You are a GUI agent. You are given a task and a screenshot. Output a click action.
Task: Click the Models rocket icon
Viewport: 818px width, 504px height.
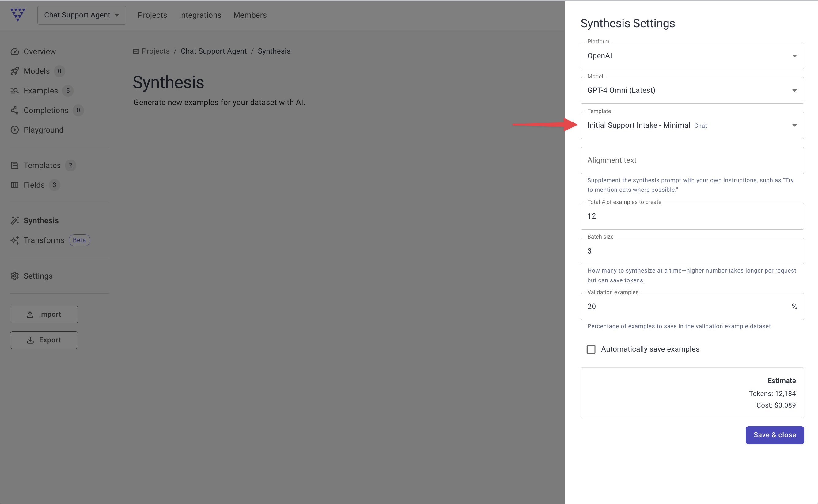[15, 71]
